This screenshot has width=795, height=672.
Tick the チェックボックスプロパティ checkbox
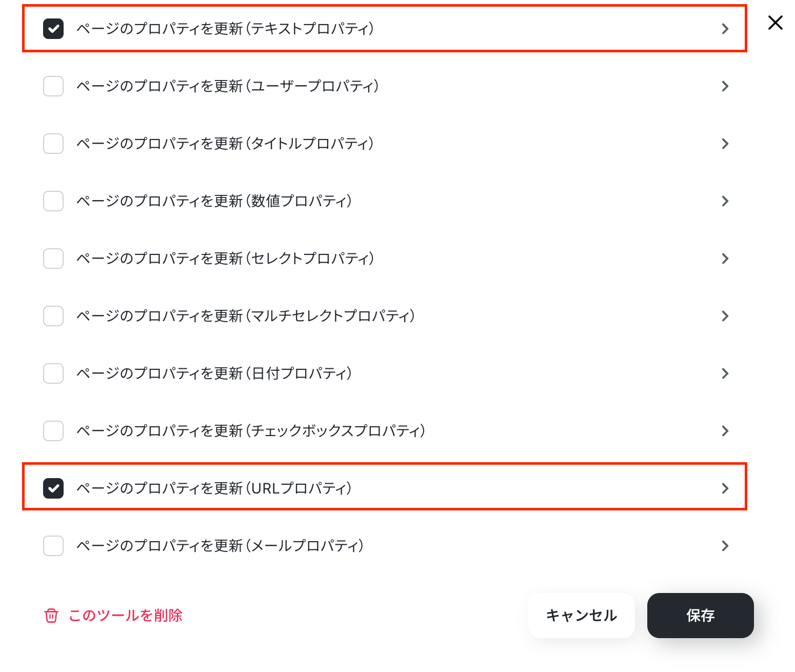[53, 431]
